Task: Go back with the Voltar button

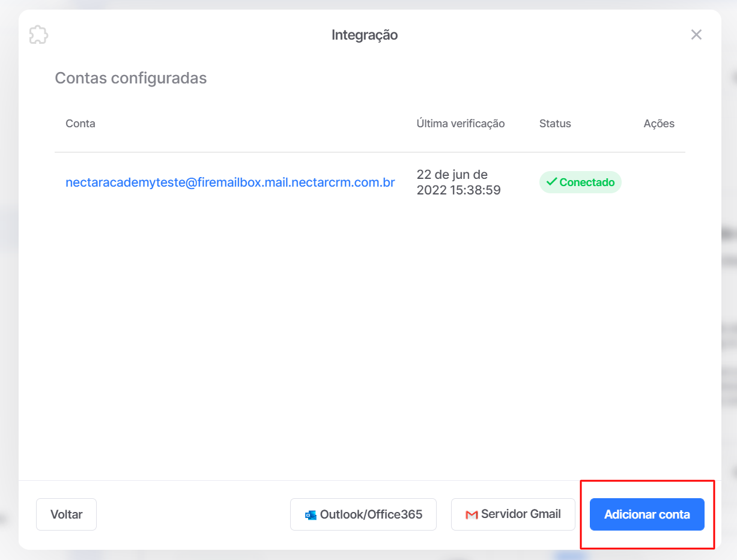Action: click(66, 514)
